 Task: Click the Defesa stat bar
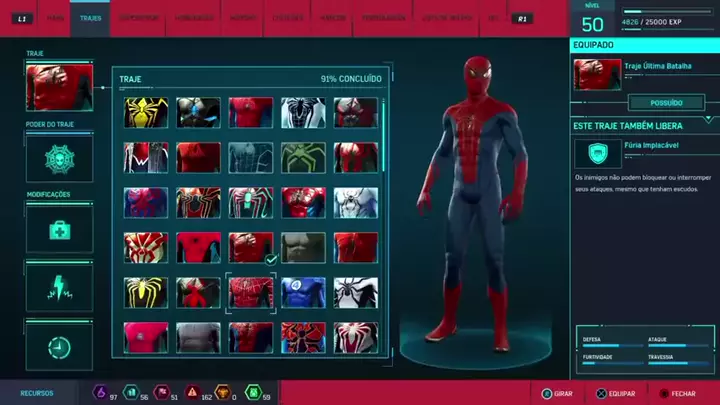pyautogui.click(x=613, y=346)
